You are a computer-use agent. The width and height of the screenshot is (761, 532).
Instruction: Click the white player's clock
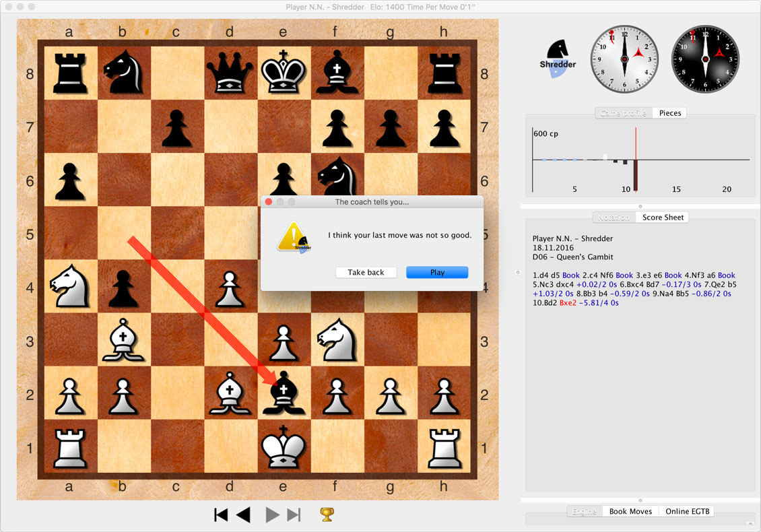point(624,59)
